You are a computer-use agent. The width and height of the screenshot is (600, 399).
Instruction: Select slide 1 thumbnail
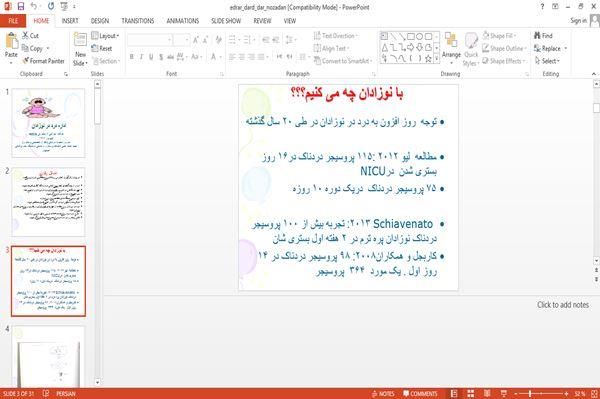[48, 123]
